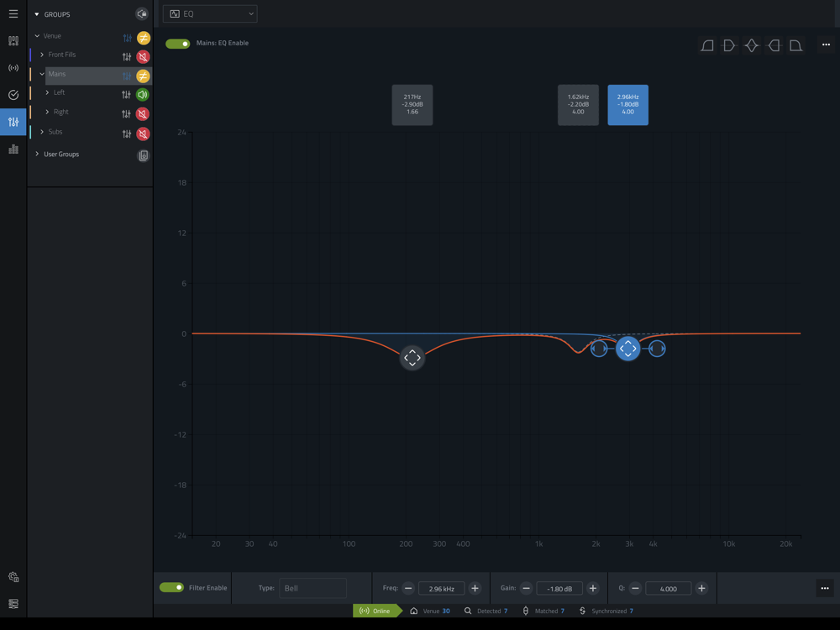Click the Gain value field -1.80 dB
This screenshot has height=630, width=840.
coord(559,588)
